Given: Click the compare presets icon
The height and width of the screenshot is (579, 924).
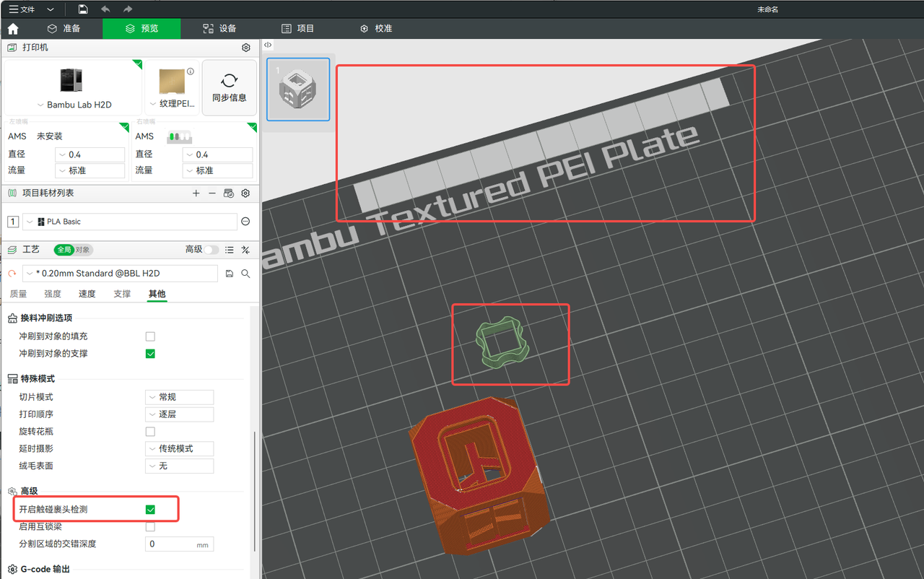Looking at the screenshot, I should coord(245,250).
